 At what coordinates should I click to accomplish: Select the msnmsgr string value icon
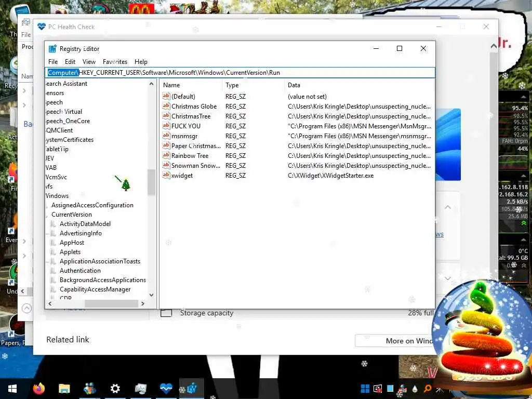coord(166,136)
